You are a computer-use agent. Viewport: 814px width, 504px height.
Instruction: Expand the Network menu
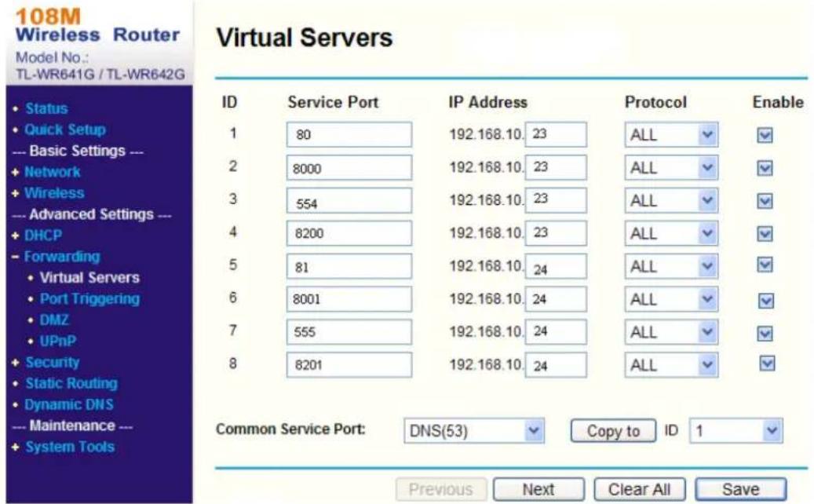52,172
